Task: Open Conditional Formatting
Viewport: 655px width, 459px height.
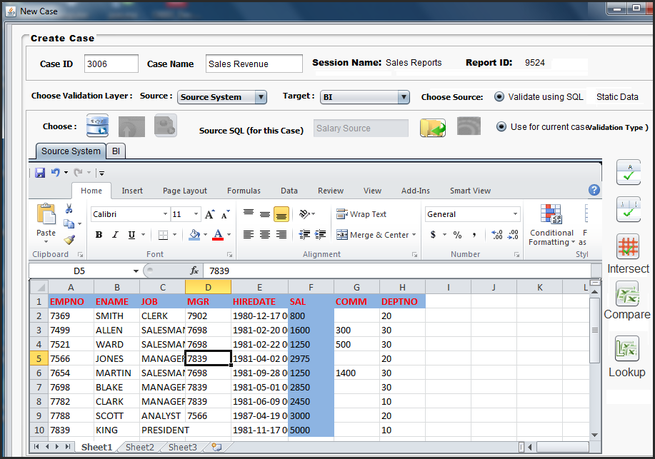Action: (x=551, y=226)
